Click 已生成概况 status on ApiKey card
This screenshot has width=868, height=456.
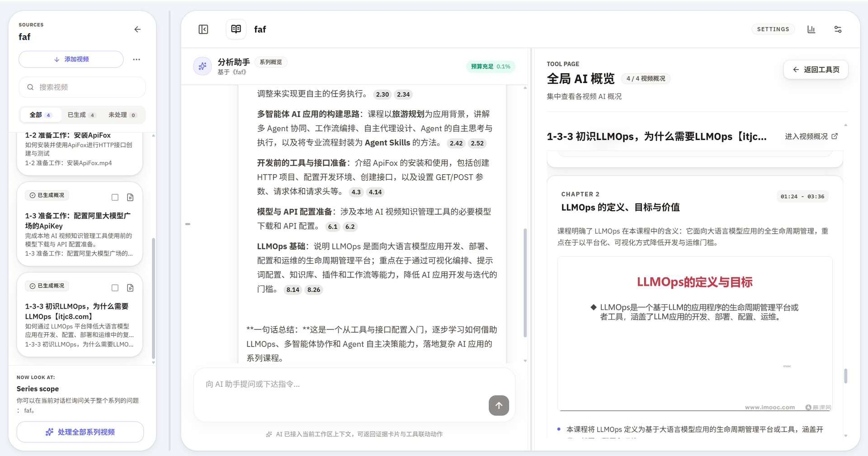coord(47,195)
